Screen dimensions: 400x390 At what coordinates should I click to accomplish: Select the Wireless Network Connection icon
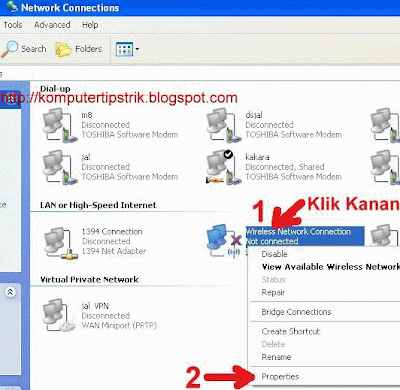(223, 241)
